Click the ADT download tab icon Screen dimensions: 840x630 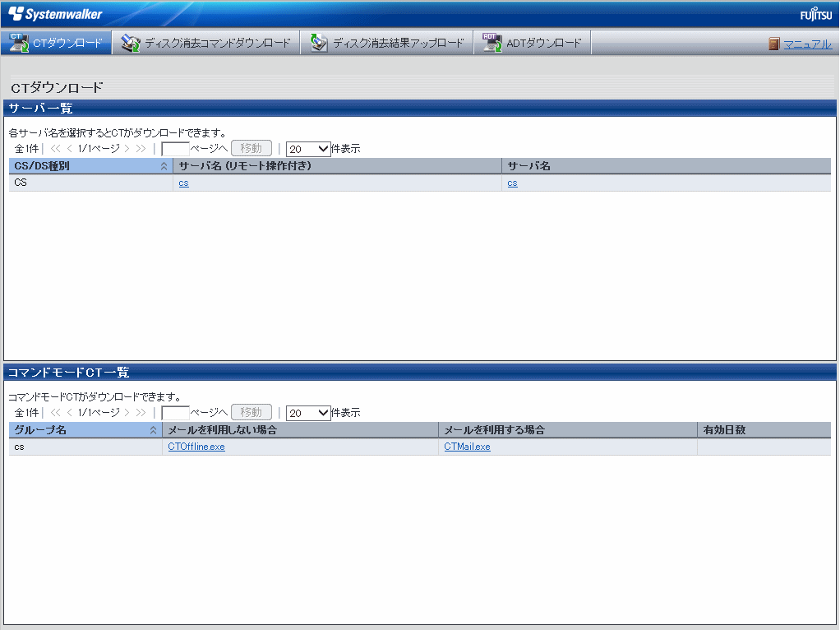click(492, 43)
